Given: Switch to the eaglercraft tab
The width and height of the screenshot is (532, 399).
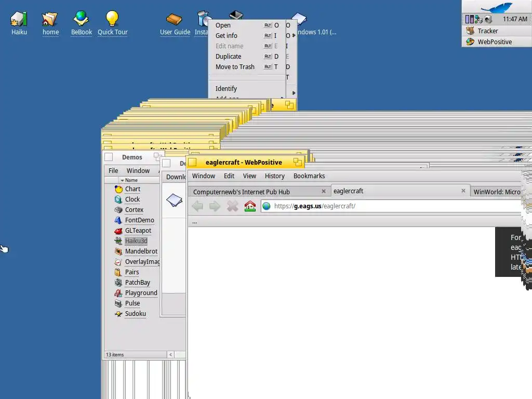Looking at the screenshot, I should coord(400,191).
